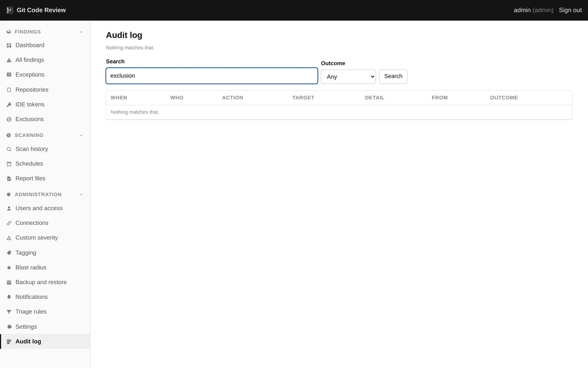Image resolution: width=588 pixels, height=368 pixels.
Task: Click the Git Code Review logo icon
Action: click(9, 10)
